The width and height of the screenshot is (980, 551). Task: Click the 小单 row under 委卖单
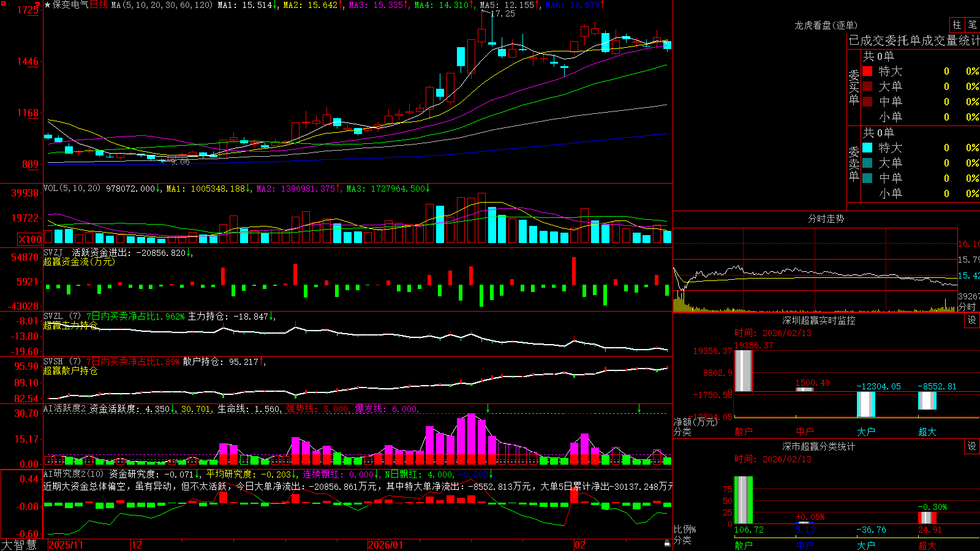[921, 193]
